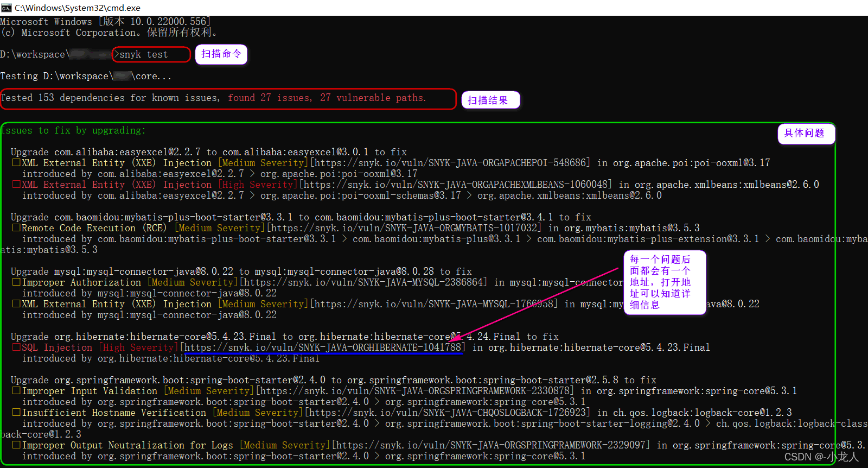Open the SNYK-JAVA-ORGAPACHEXMLBEANS-1060048 URL
The image size is (868, 468).
pos(455,185)
